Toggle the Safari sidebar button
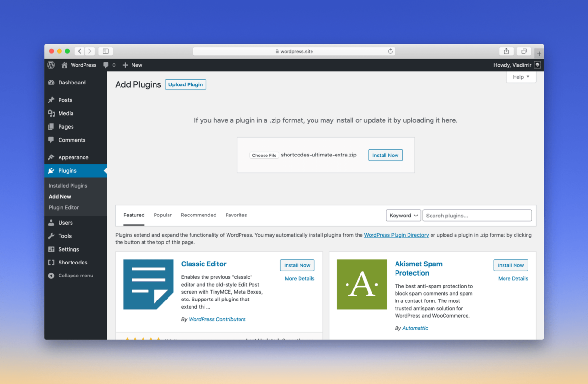 coord(106,51)
